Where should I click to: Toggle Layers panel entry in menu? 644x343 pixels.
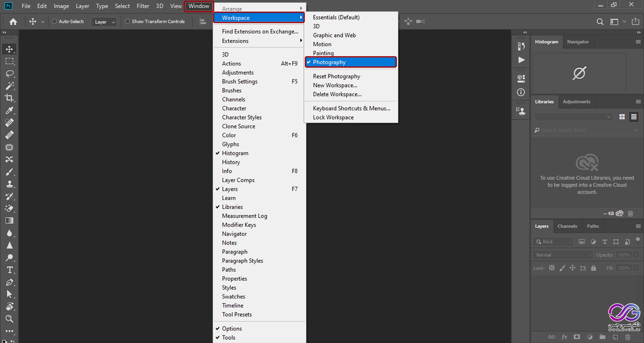point(259,189)
